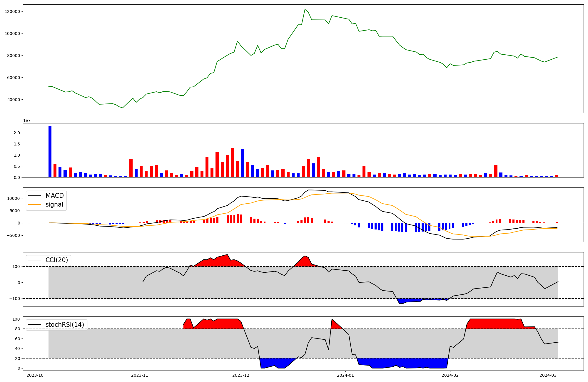Click the highest peak of green price line
Screen dimensions: 588x382
(305, 9)
